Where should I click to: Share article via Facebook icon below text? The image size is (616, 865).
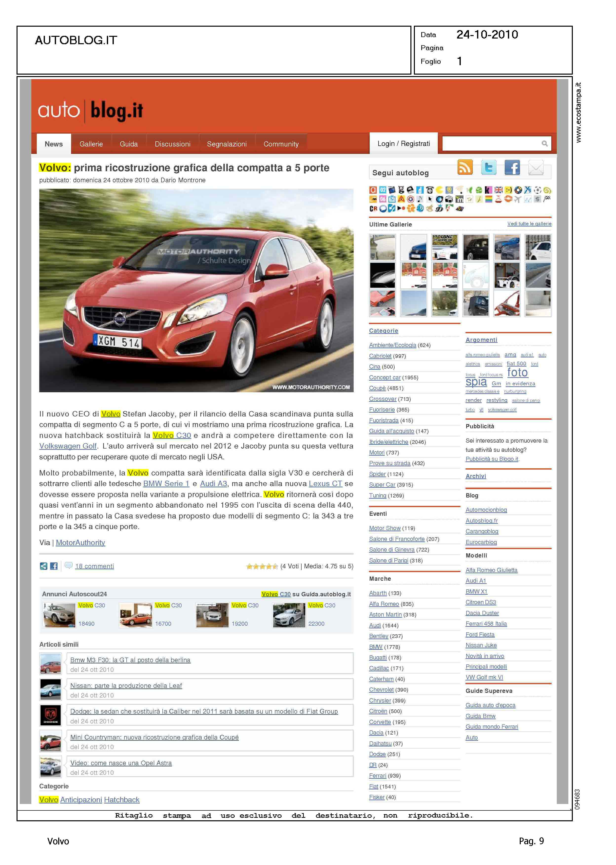click(x=54, y=566)
